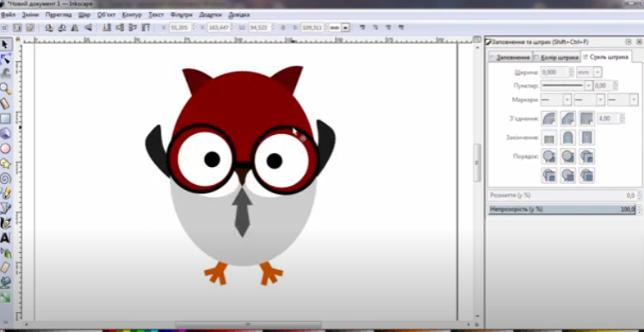The width and height of the screenshot is (644, 332).
Task: Click the horizontal canvas scrollbar
Action: (248, 324)
